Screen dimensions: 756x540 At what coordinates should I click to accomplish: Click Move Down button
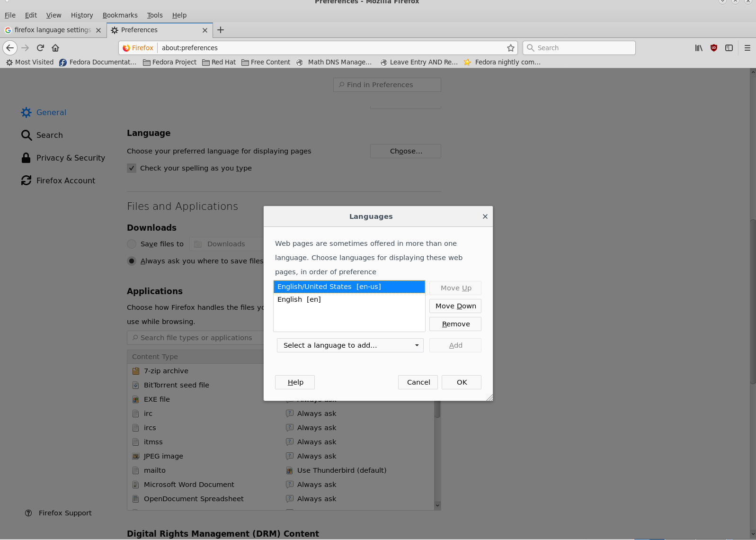click(x=455, y=306)
